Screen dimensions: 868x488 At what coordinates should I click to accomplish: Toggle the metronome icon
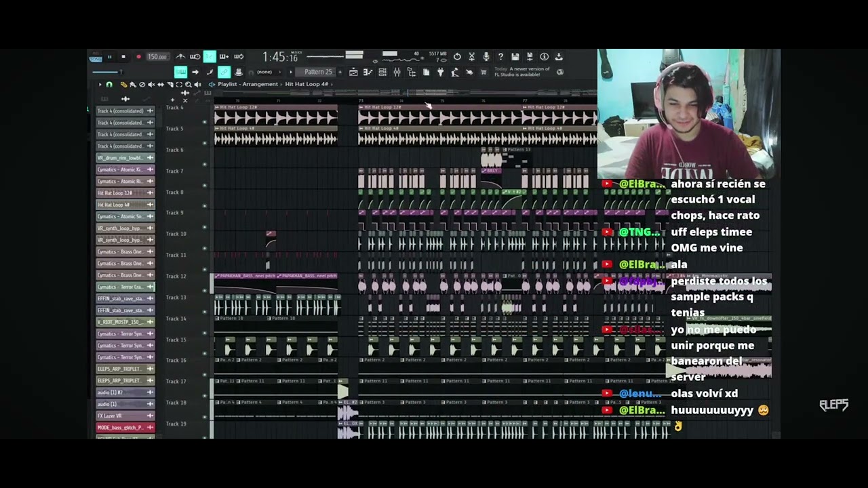point(181,57)
